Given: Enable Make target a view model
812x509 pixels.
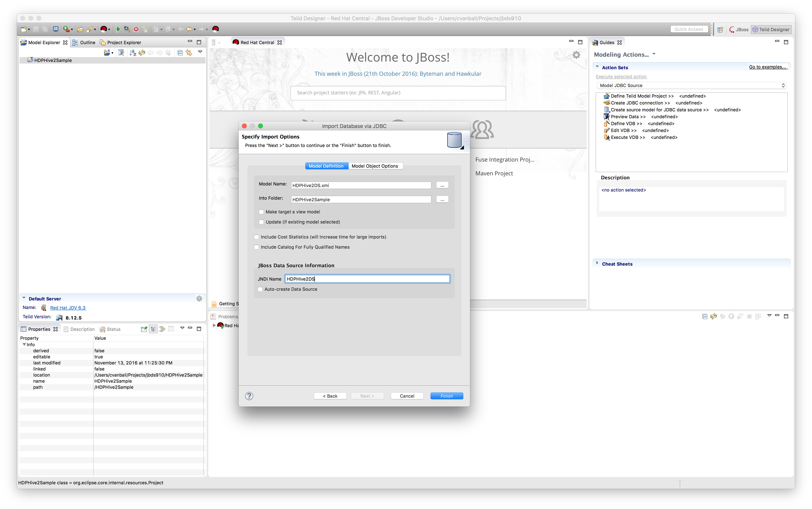Looking at the screenshot, I should pos(261,212).
